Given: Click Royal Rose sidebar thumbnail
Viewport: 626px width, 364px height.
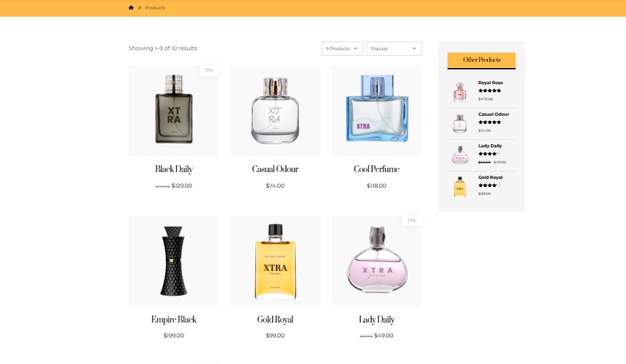Looking at the screenshot, I should [x=459, y=92].
